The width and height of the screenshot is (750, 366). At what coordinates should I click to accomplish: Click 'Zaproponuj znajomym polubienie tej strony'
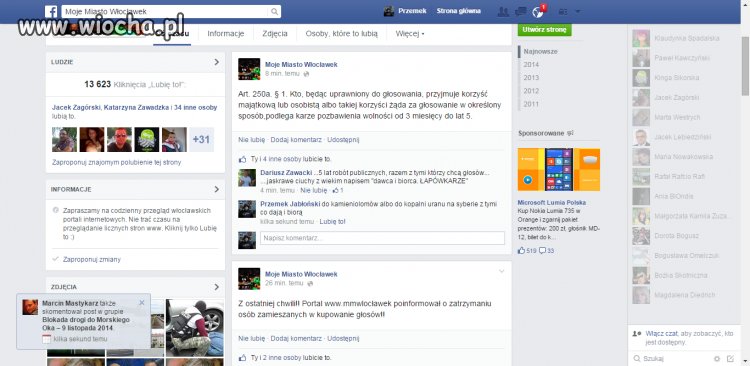coord(117,162)
